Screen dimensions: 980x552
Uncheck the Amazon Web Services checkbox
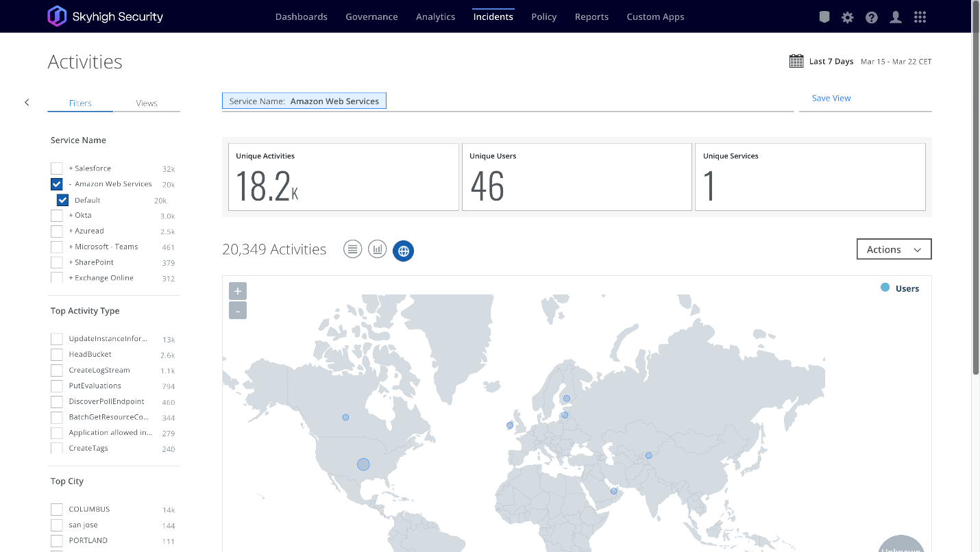pos(57,184)
